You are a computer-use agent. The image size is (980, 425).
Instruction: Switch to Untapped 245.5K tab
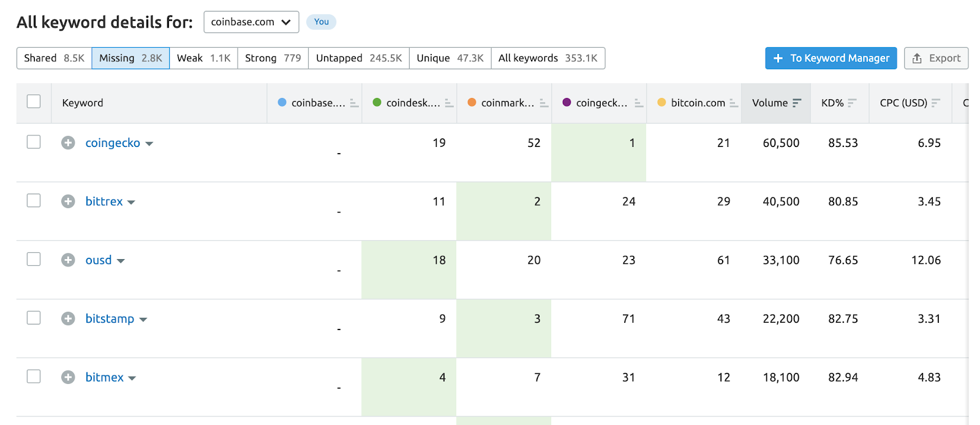pyautogui.click(x=359, y=58)
